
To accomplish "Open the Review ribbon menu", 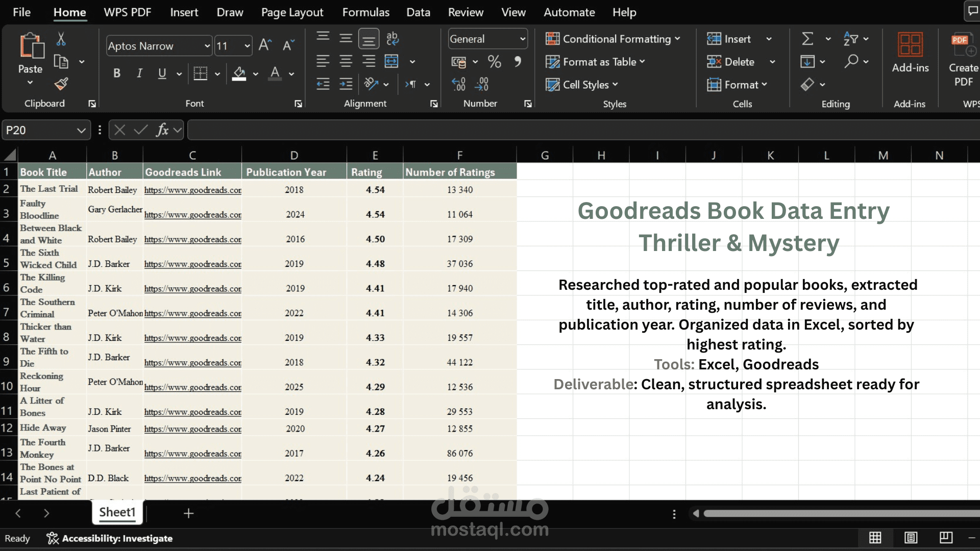I will pyautogui.click(x=465, y=12).
